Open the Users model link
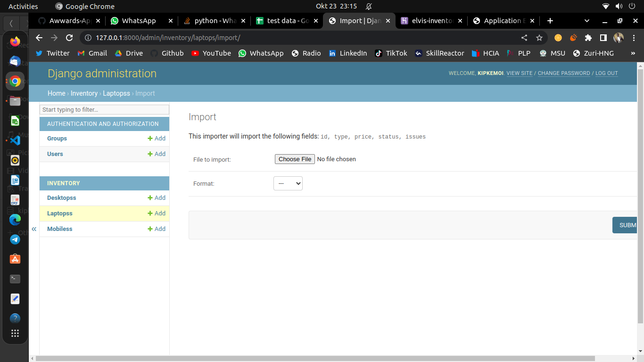The width and height of the screenshot is (644, 362). (x=55, y=154)
